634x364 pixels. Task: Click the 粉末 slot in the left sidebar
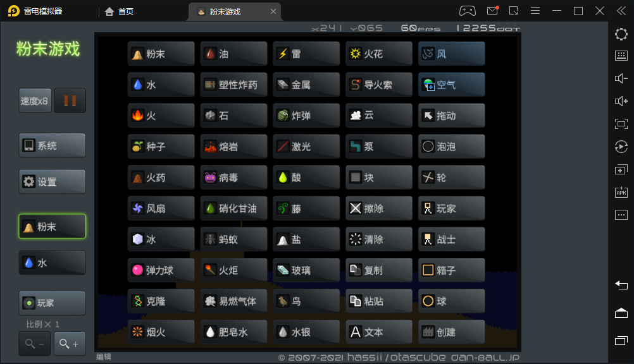pyautogui.click(x=52, y=226)
